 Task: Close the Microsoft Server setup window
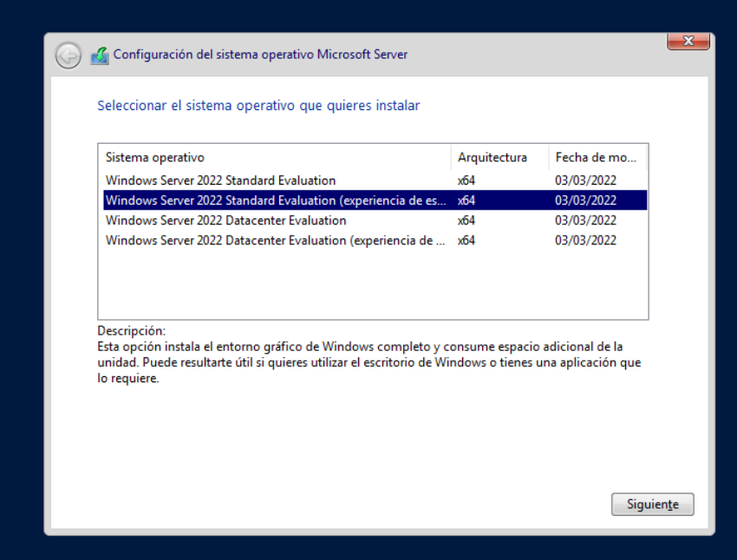point(688,42)
